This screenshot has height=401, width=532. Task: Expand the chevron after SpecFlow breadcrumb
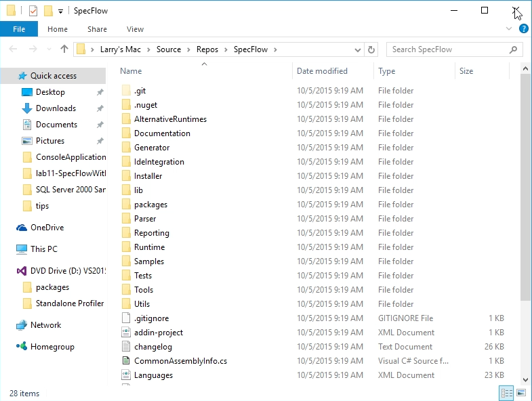[x=276, y=49]
